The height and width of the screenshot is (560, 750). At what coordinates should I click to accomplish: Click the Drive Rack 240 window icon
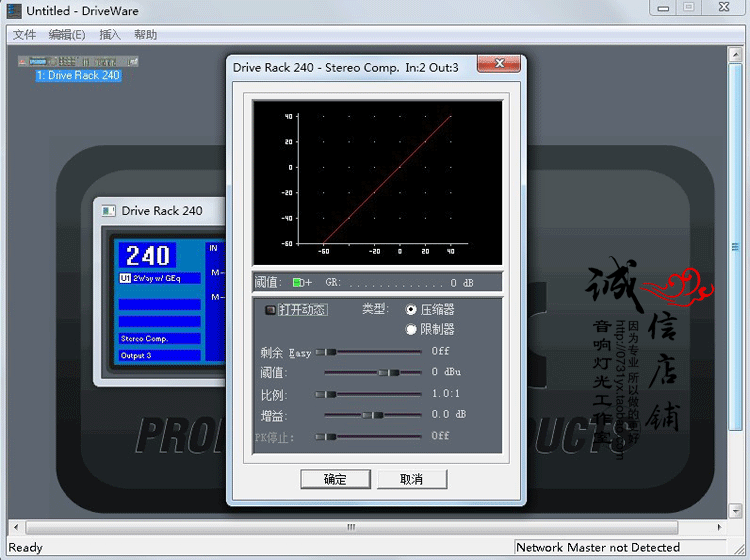pyautogui.click(x=109, y=211)
